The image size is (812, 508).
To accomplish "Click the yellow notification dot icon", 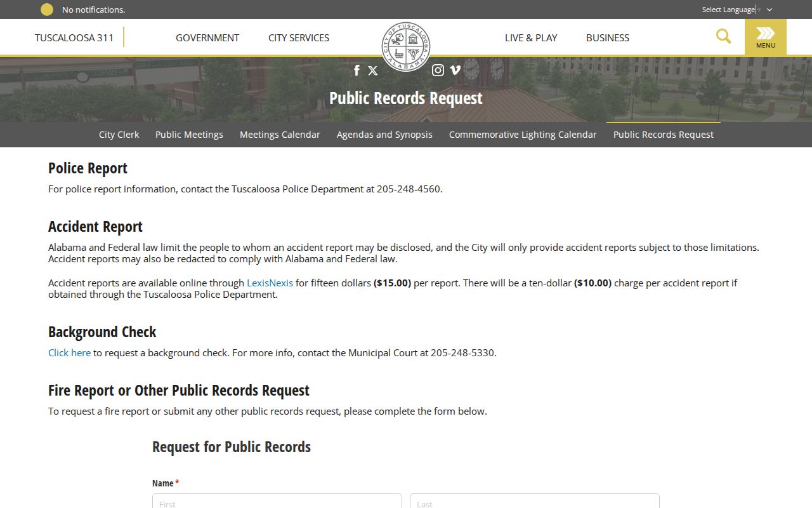I will click(x=47, y=10).
